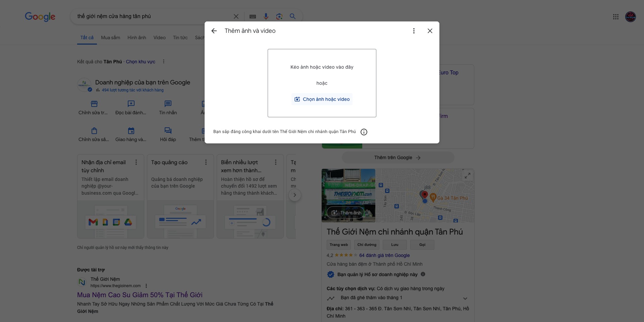This screenshot has width=644, height=322.
Task: Open menu on Nhận địa chỉ email card
Action: (x=136, y=163)
